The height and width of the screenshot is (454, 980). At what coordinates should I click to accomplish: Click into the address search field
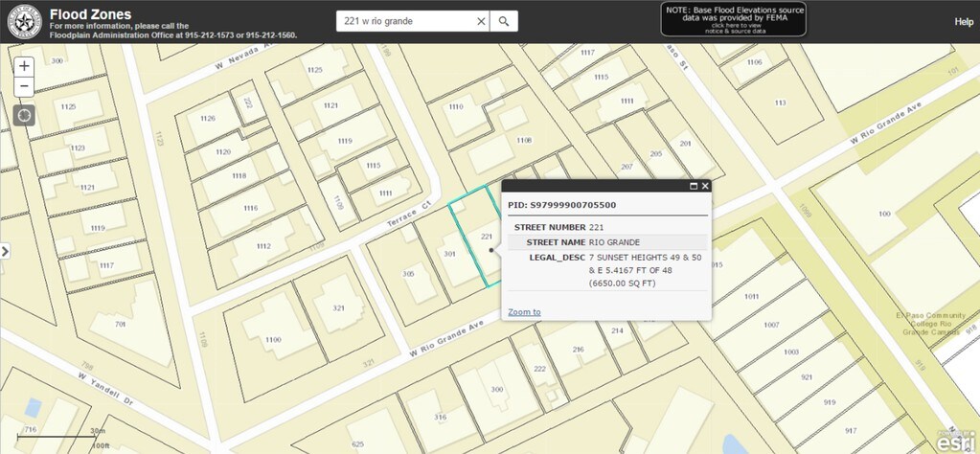click(x=407, y=21)
